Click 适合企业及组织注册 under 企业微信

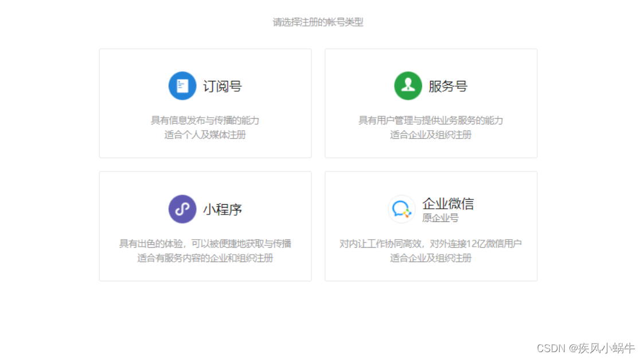click(x=431, y=258)
